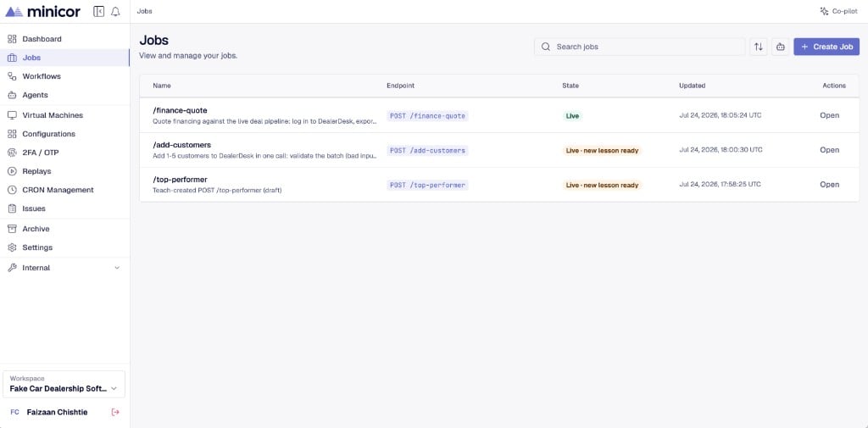Click timestamp Jul 24, 2026, 17:58:25 UTC
This screenshot has width=868, height=428.
pyautogui.click(x=720, y=185)
